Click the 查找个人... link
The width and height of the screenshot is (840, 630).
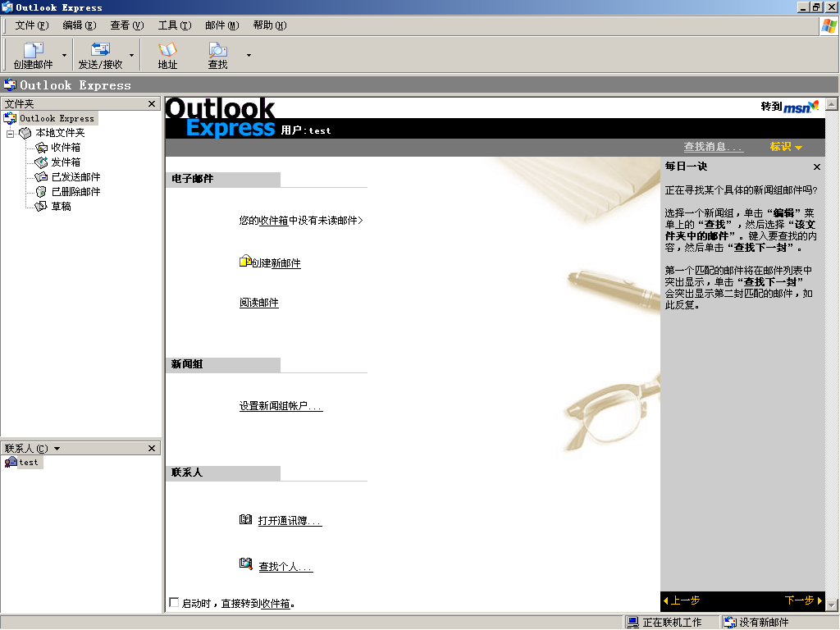(x=285, y=567)
